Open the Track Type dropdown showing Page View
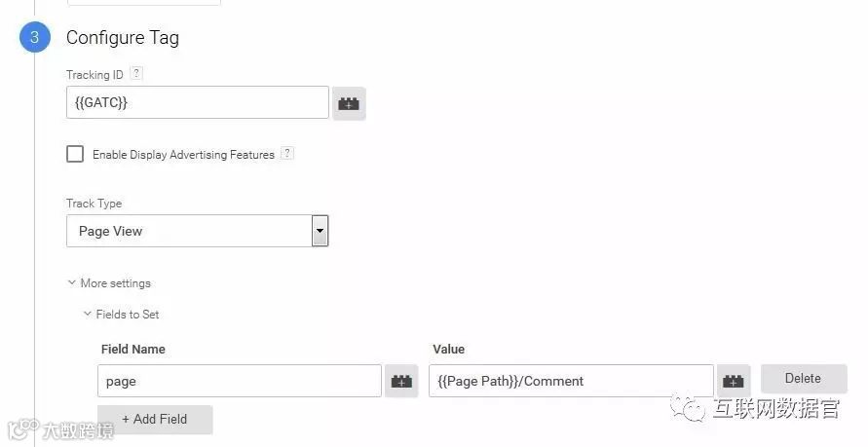Screen dimensions: 868x447 click(197, 232)
